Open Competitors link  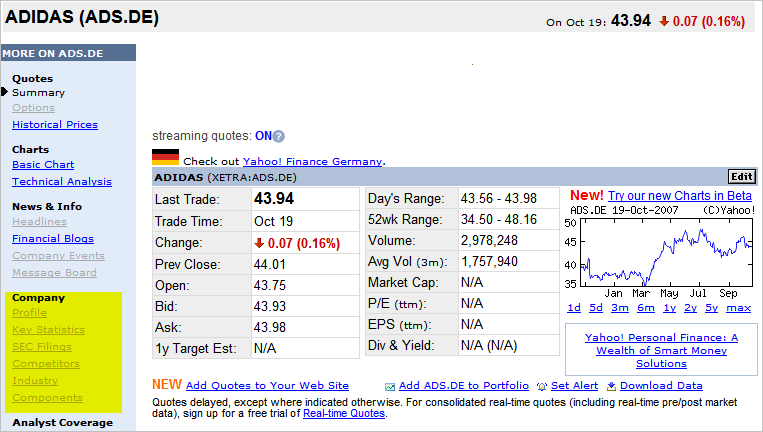click(x=46, y=363)
